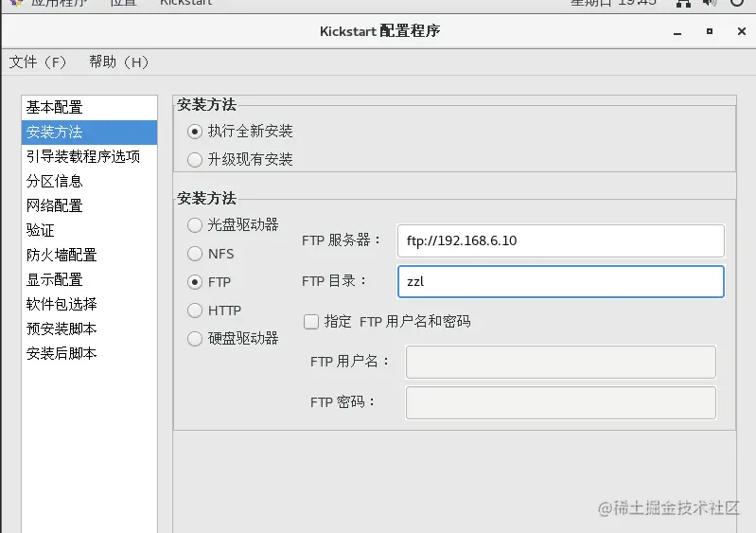This screenshot has width=756, height=533.
Task: Go to 网络配置 section
Action: point(89,206)
